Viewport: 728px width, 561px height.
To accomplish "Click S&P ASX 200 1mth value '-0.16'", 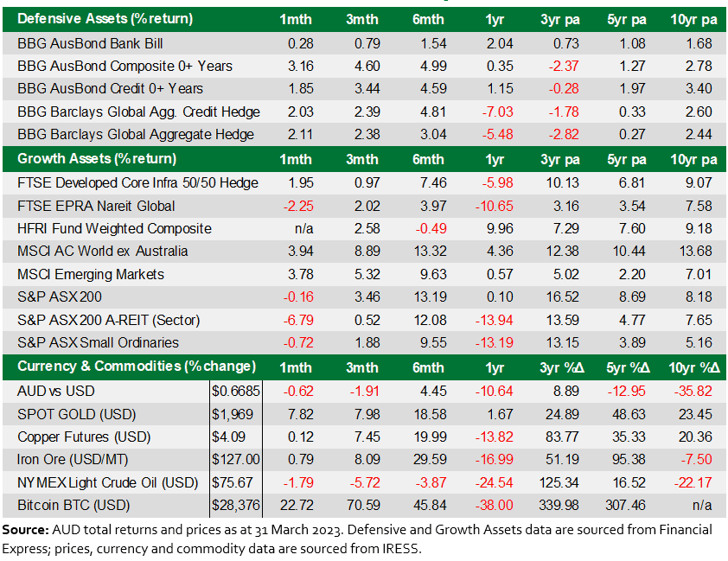I will coord(298,296).
